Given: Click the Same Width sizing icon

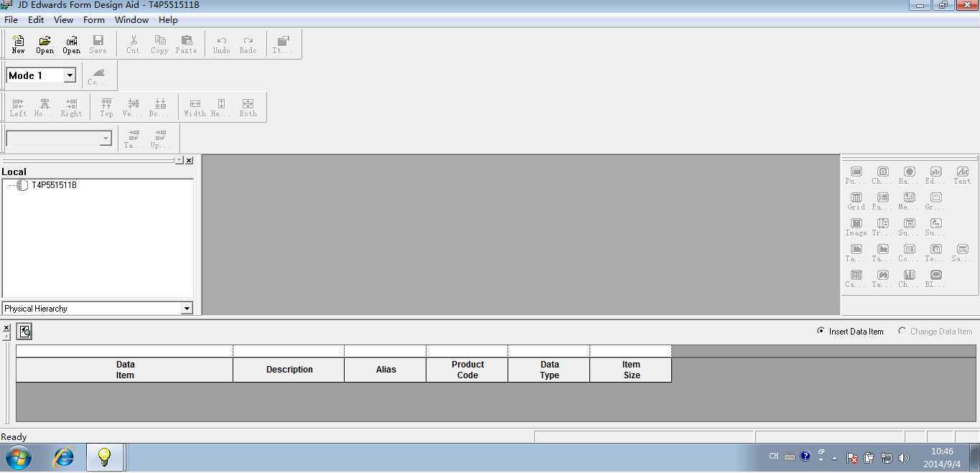Looking at the screenshot, I should [195, 108].
